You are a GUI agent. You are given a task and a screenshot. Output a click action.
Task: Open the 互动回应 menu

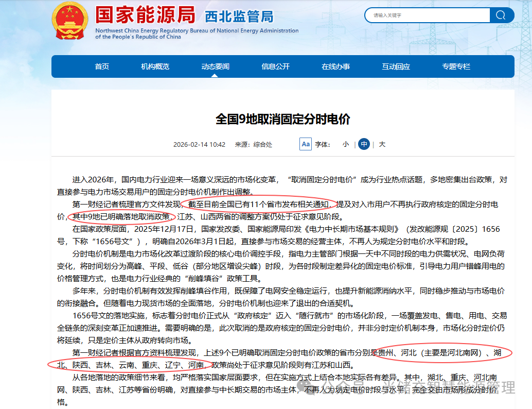[x=395, y=66]
